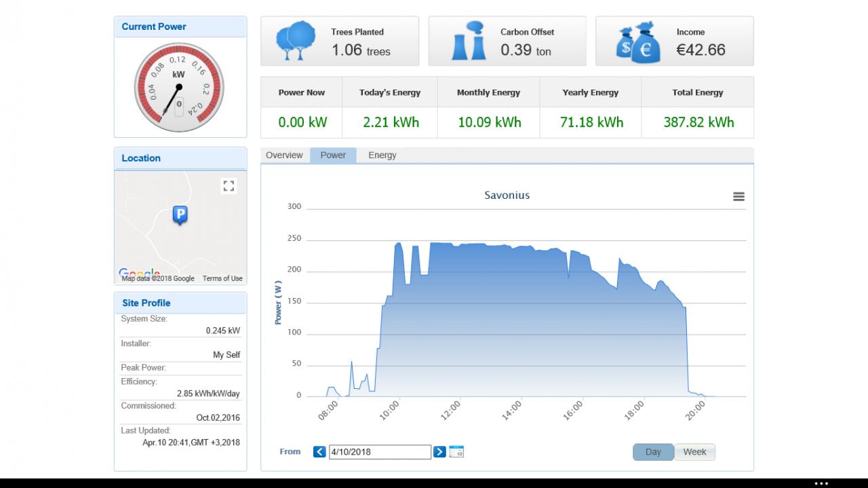Click the Installer value My Self
868x488 pixels.
click(226, 355)
